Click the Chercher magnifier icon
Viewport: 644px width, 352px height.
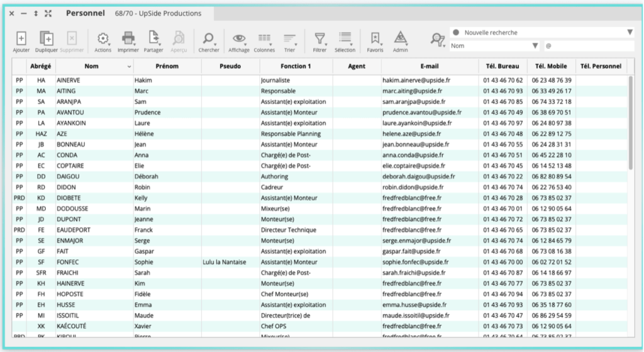[209, 39]
